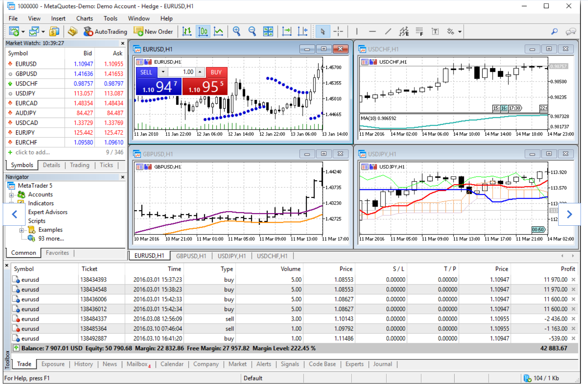Select the vertical line drawing tool
Screen dimensions: 588x388
pos(357,31)
